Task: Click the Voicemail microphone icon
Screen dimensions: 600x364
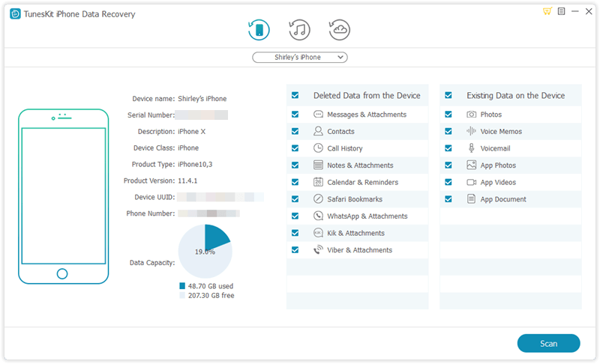Action: (x=472, y=148)
